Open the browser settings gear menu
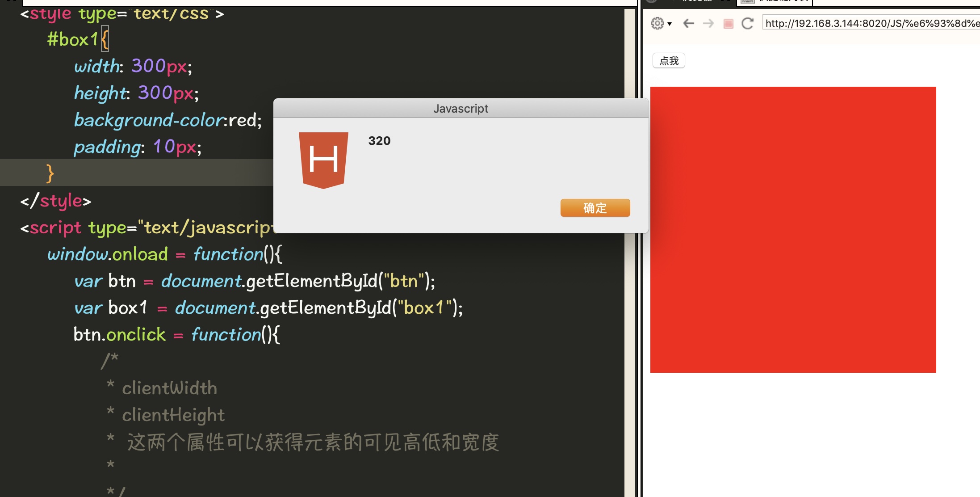980x497 pixels. 657,24
